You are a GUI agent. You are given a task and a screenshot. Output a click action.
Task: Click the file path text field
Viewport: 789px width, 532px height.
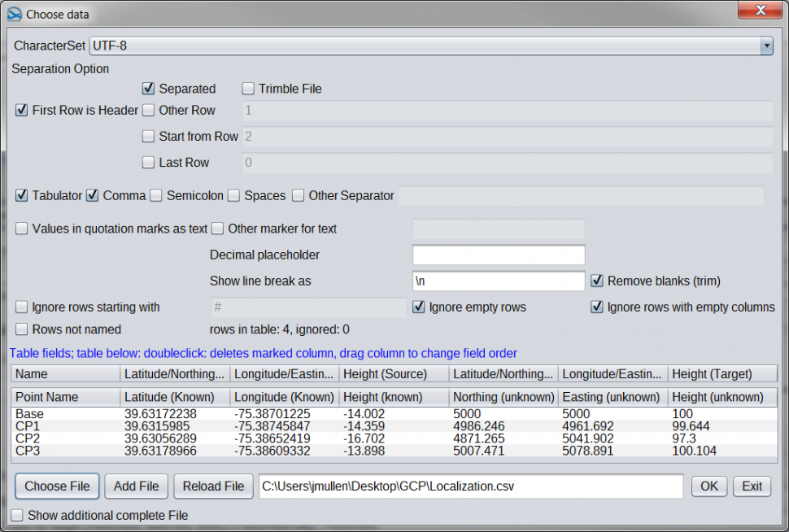(470, 486)
